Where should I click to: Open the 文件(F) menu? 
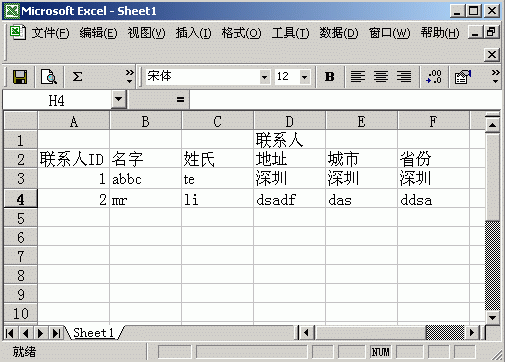50,33
